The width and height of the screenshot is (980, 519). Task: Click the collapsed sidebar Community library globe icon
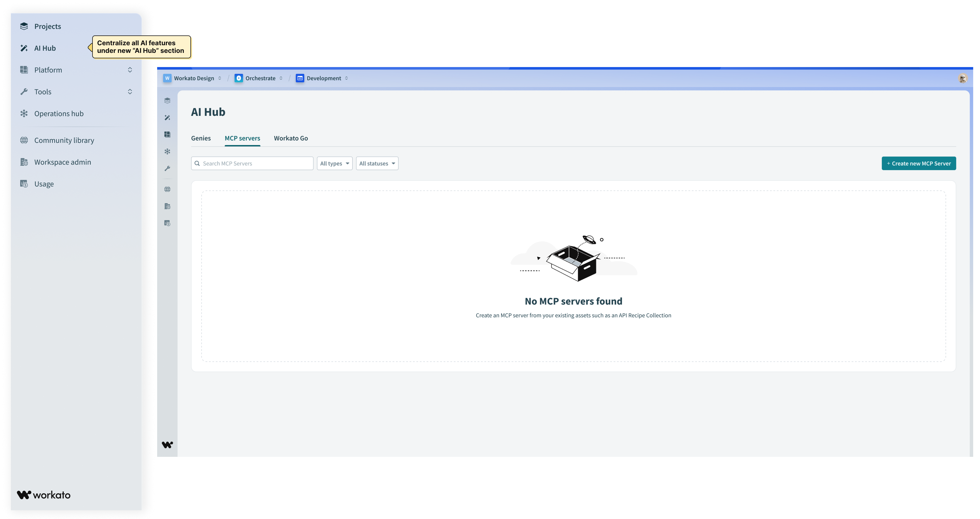point(168,189)
